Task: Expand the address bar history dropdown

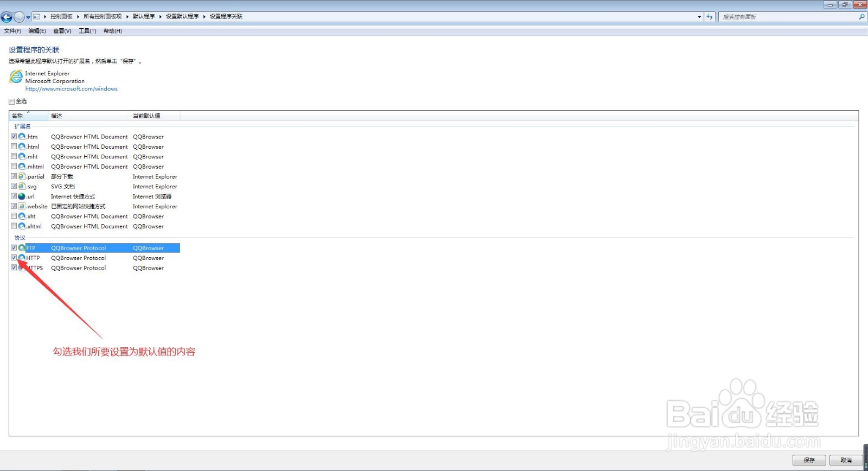Action: coord(699,17)
